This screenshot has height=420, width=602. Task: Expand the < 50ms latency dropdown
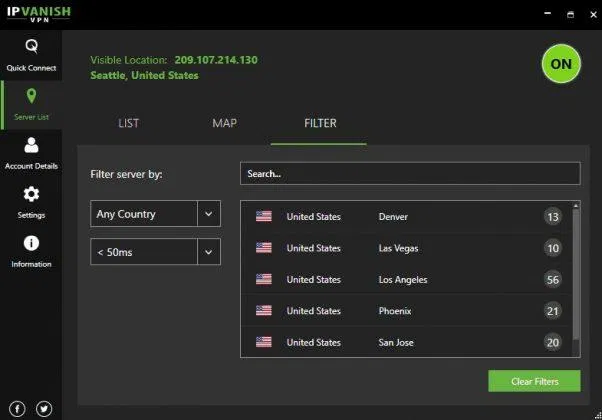click(x=209, y=252)
